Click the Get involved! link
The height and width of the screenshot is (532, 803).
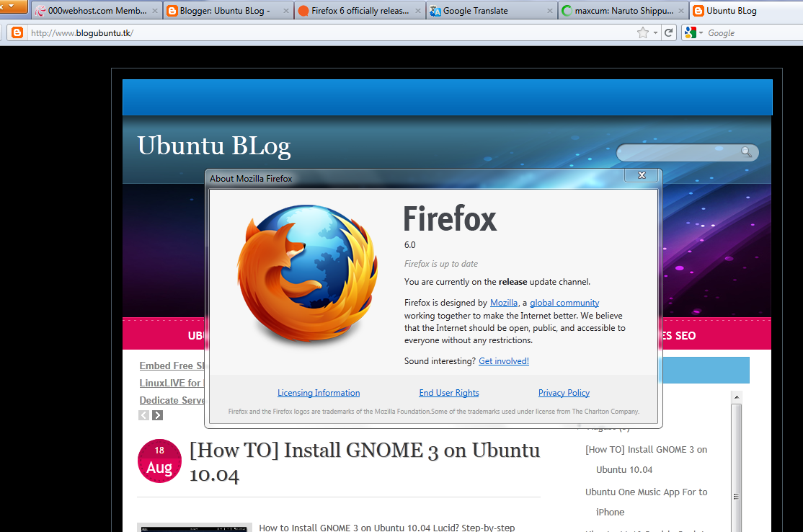click(x=504, y=361)
